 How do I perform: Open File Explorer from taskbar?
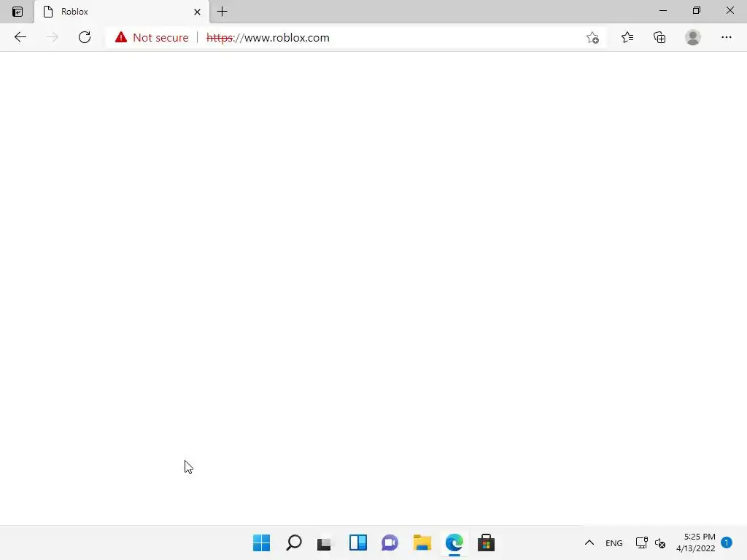[x=422, y=542]
